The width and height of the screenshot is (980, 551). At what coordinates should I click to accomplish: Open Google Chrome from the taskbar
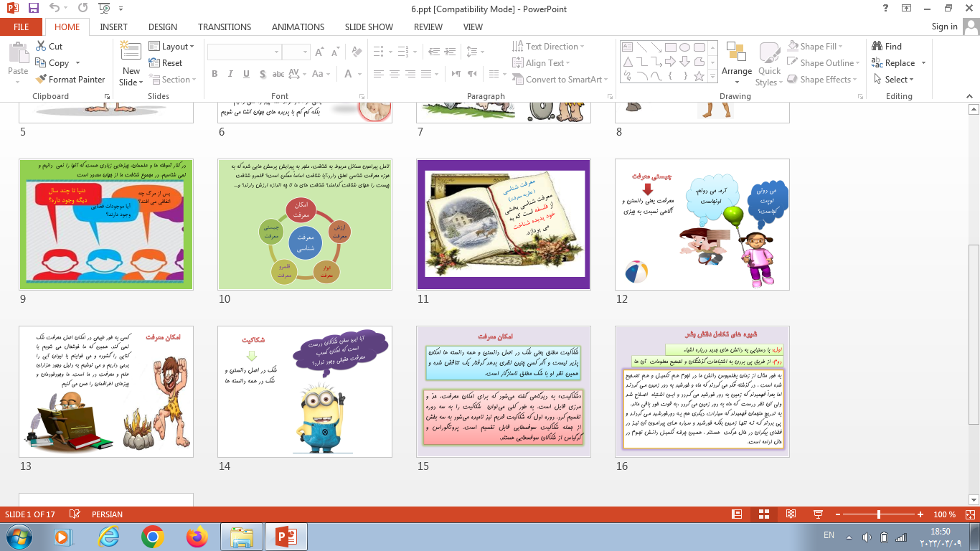[x=152, y=536]
